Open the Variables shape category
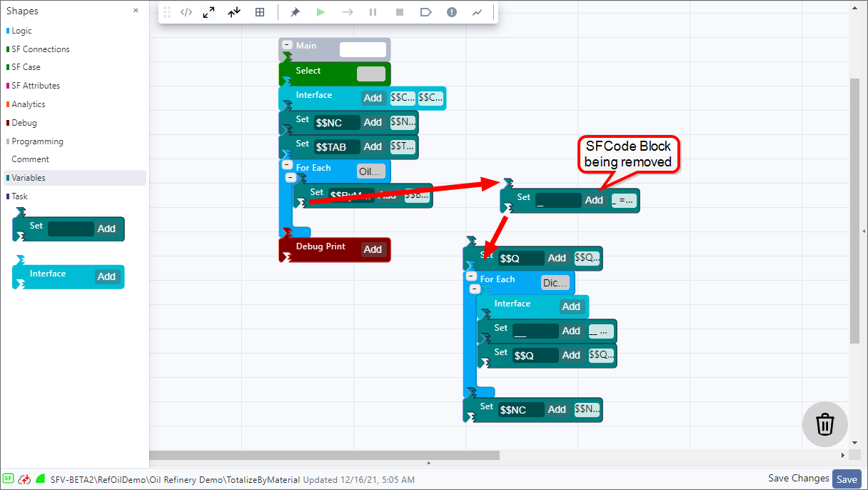Image resolution: width=868 pixels, height=490 pixels. [x=29, y=178]
